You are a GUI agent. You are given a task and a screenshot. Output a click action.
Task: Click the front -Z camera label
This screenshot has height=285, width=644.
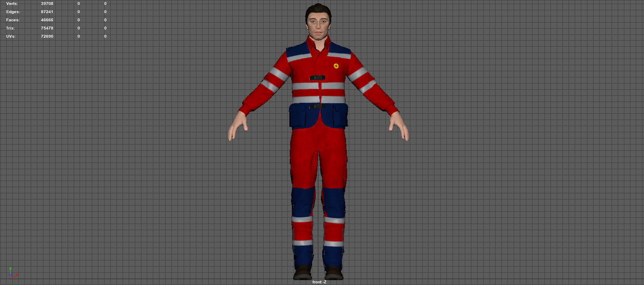(319, 282)
